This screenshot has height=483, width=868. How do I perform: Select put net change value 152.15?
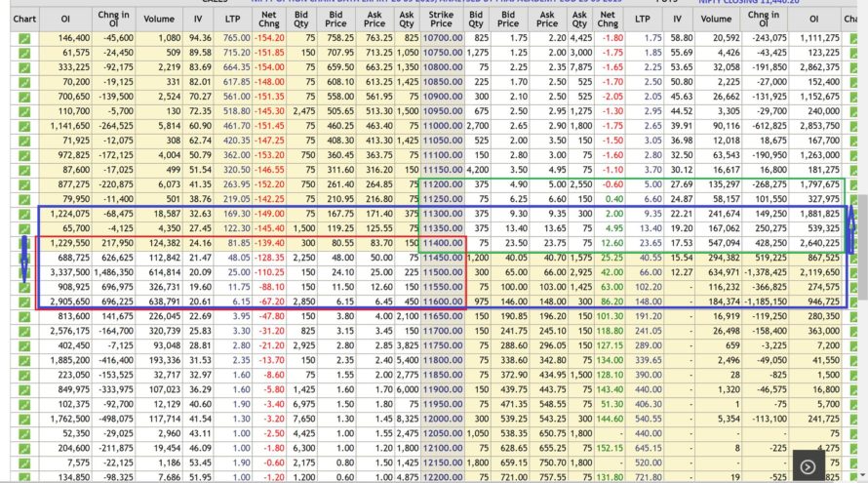pos(610,448)
